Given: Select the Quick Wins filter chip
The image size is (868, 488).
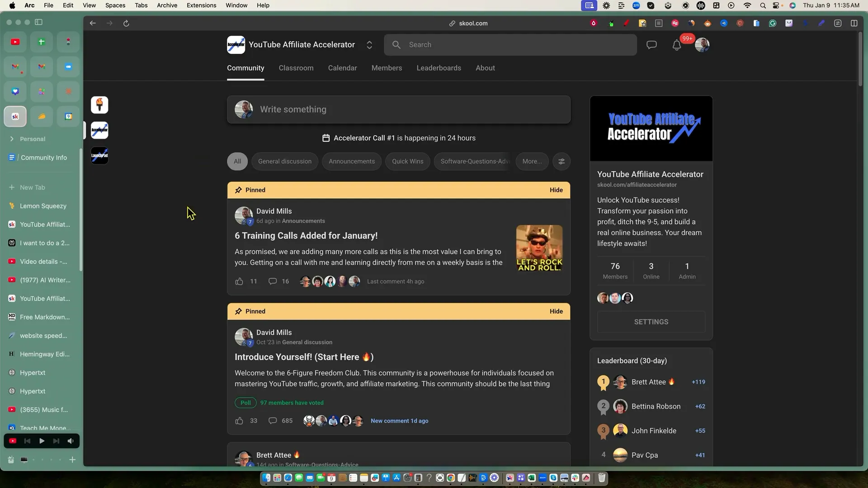Looking at the screenshot, I should pos(407,161).
